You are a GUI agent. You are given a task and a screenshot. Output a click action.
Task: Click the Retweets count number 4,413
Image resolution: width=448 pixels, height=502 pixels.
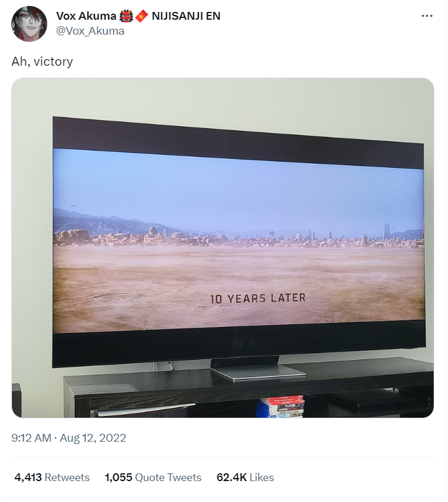(28, 477)
